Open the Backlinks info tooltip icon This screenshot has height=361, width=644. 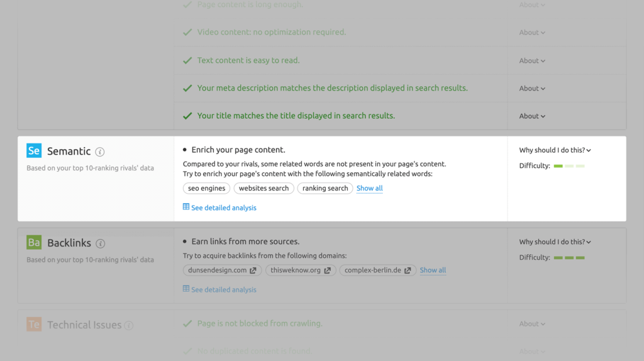click(101, 243)
